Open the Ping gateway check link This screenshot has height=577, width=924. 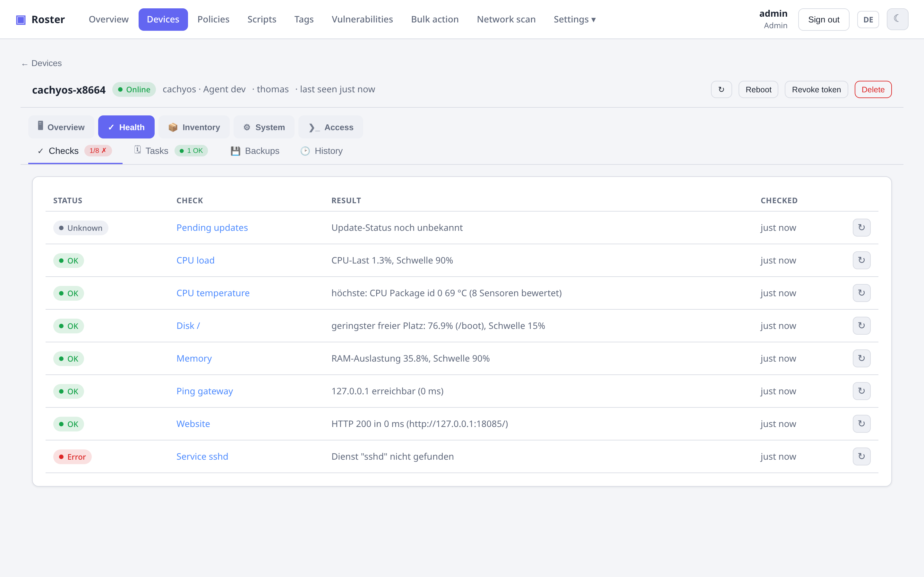[x=204, y=391]
